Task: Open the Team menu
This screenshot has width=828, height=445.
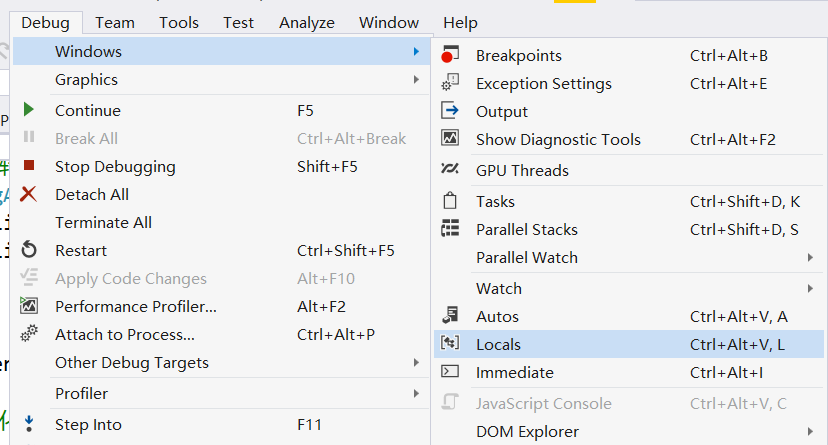Action: [115, 23]
